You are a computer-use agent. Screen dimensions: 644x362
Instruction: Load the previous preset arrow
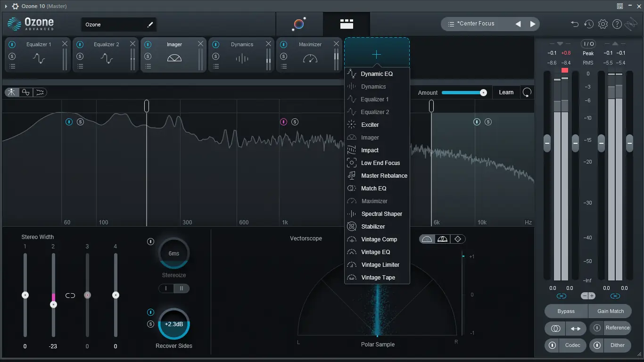518,24
